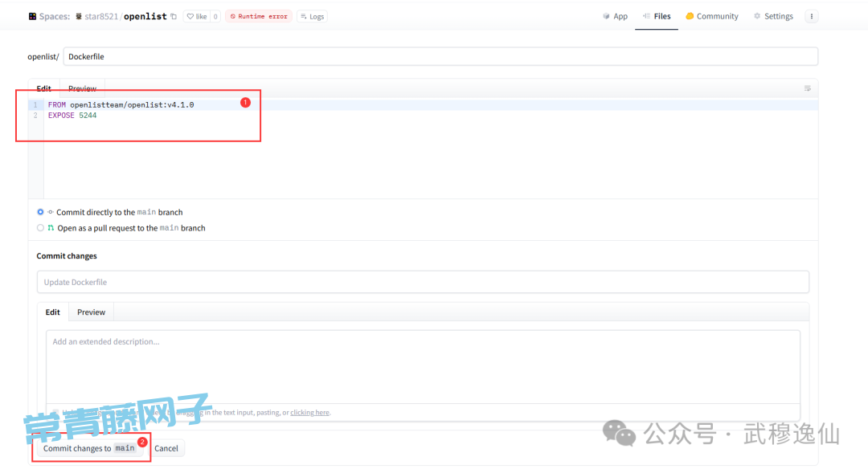868x469 pixels.
Task: Open the three-dot more options menu
Action: tap(811, 16)
